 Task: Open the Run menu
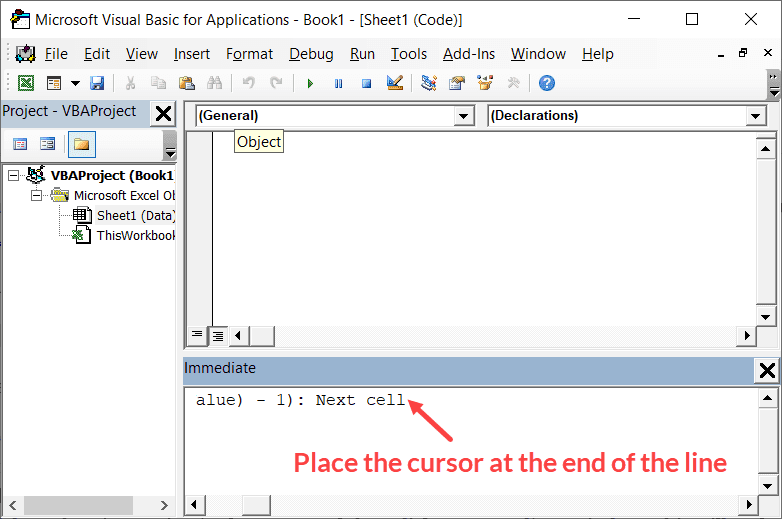362,54
